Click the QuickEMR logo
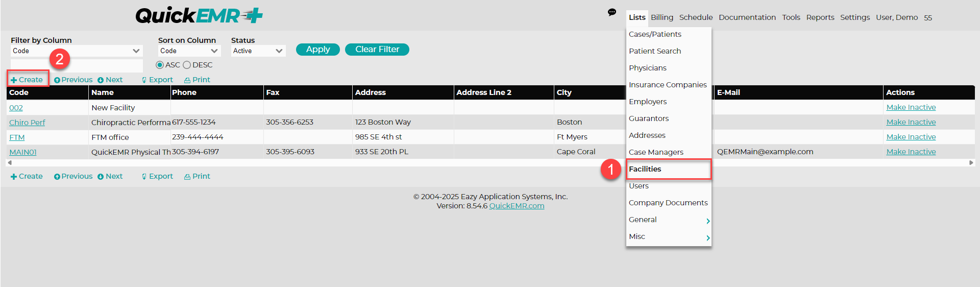 point(199,15)
